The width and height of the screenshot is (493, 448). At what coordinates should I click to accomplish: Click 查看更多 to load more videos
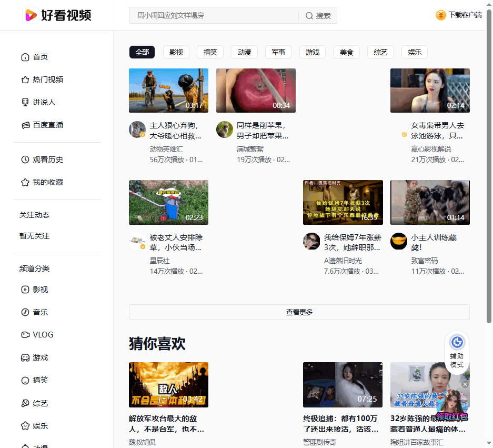pos(299,312)
